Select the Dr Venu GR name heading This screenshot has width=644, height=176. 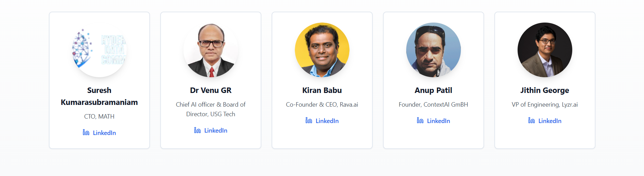click(211, 90)
